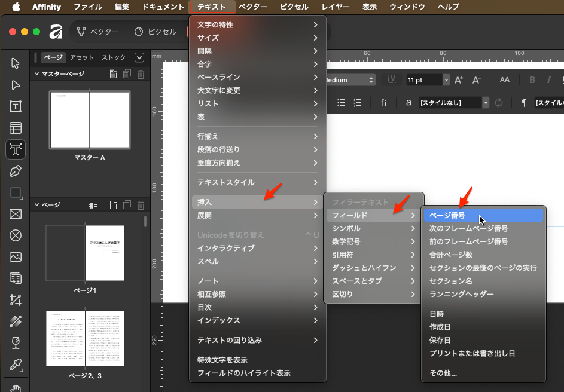Toggle the ligatures fi button

click(383, 103)
